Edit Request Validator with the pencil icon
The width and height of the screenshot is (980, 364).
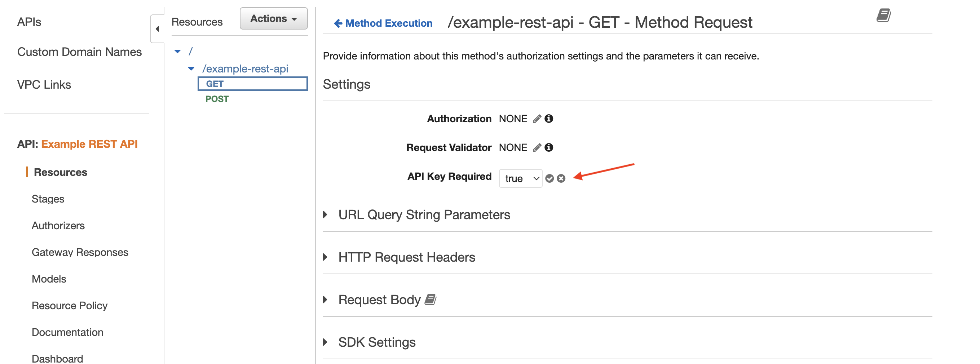(x=537, y=147)
